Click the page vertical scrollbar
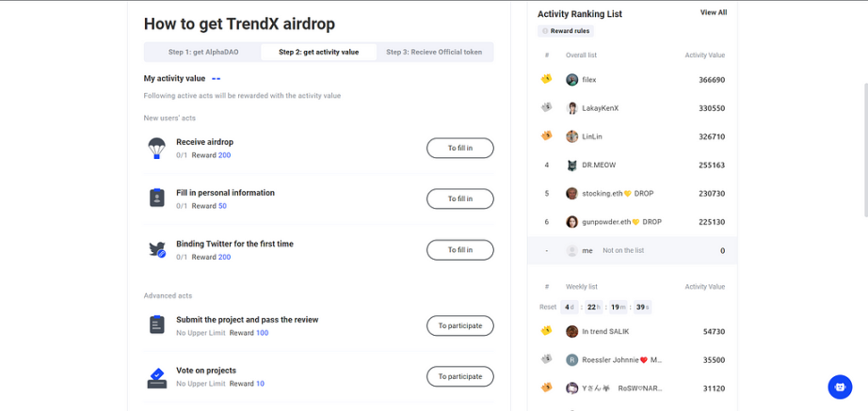868x411 pixels. point(864,150)
